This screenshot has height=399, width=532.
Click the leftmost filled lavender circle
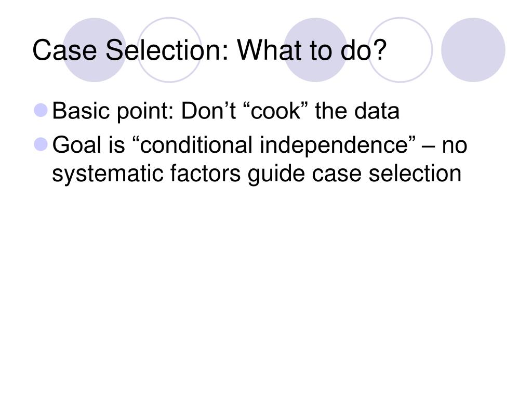coord(95,50)
